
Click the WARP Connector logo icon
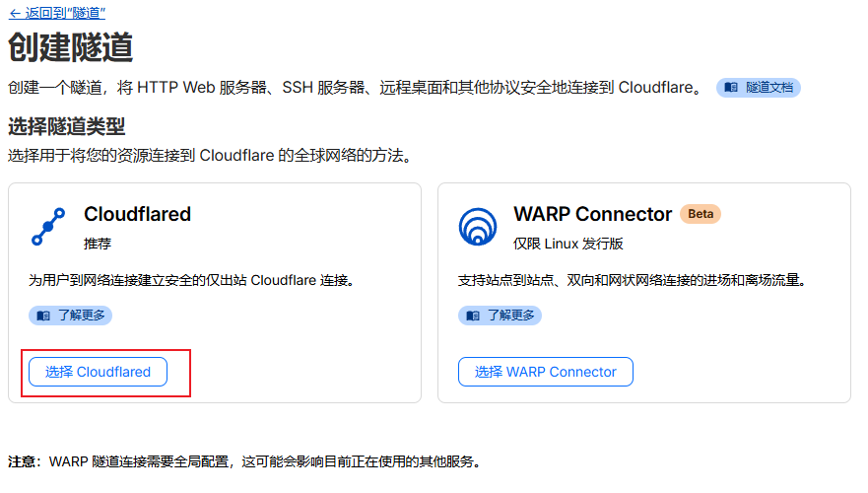(478, 226)
